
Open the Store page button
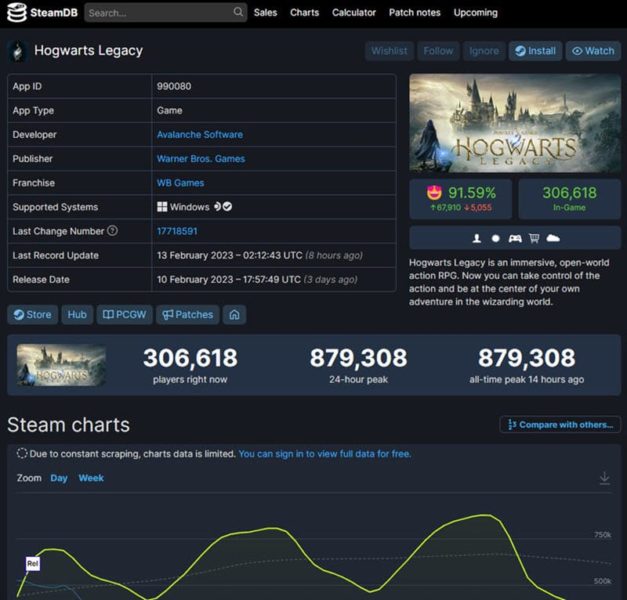pyautogui.click(x=32, y=314)
